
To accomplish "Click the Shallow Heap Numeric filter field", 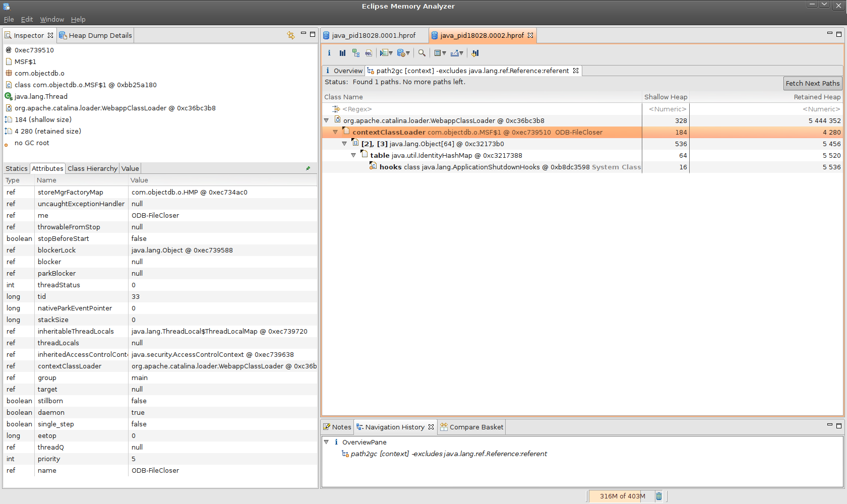I will [665, 109].
